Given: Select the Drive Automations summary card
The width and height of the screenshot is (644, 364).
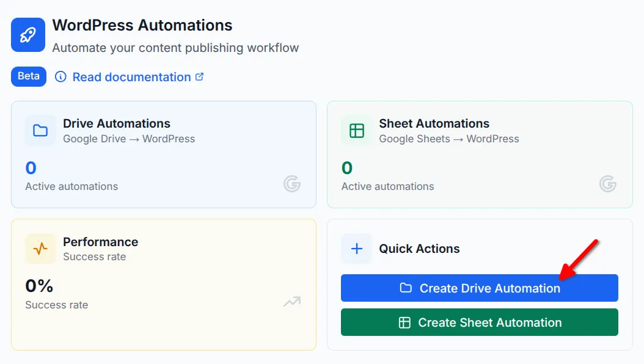Looking at the screenshot, I should pos(163,155).
